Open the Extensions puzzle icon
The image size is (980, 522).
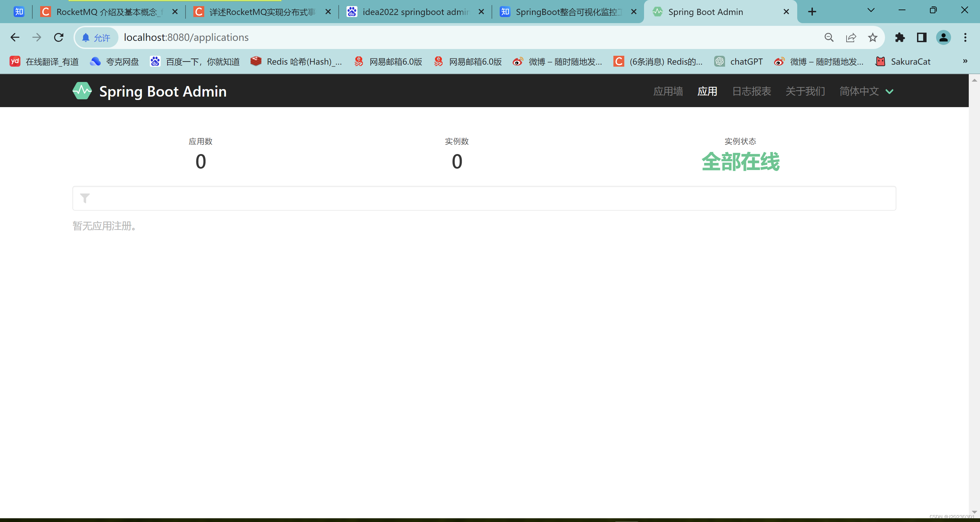click(900, 37)
